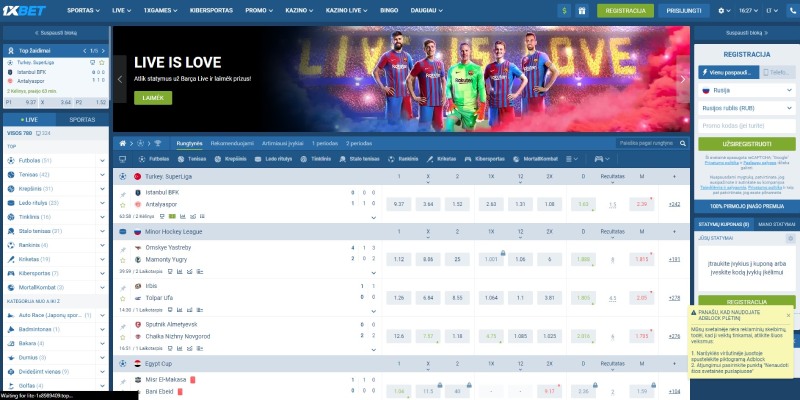Open SPORTAS menu in top navigation
Screen dimensions: 800x400
click(x=83, y=11)
